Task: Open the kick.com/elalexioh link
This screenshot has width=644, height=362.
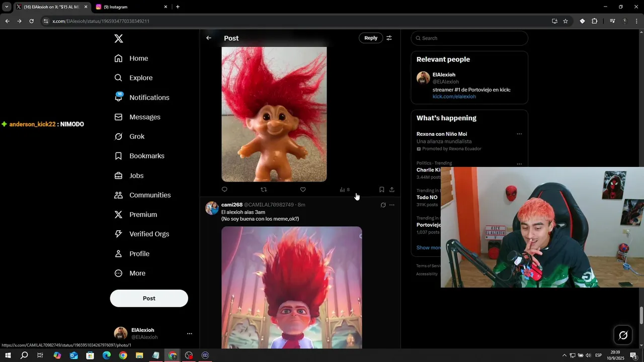Action: pyautogui.click(x=454, y=97)
